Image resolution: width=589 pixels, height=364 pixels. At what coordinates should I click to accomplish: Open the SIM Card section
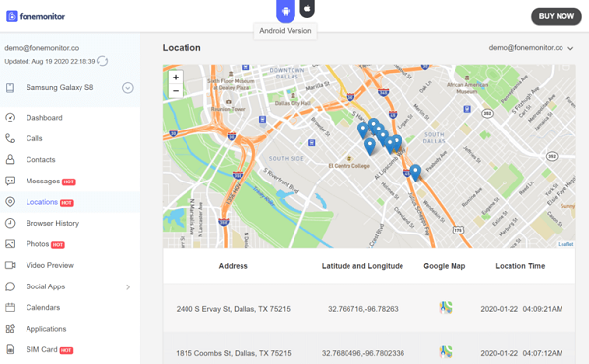point(41,349)
